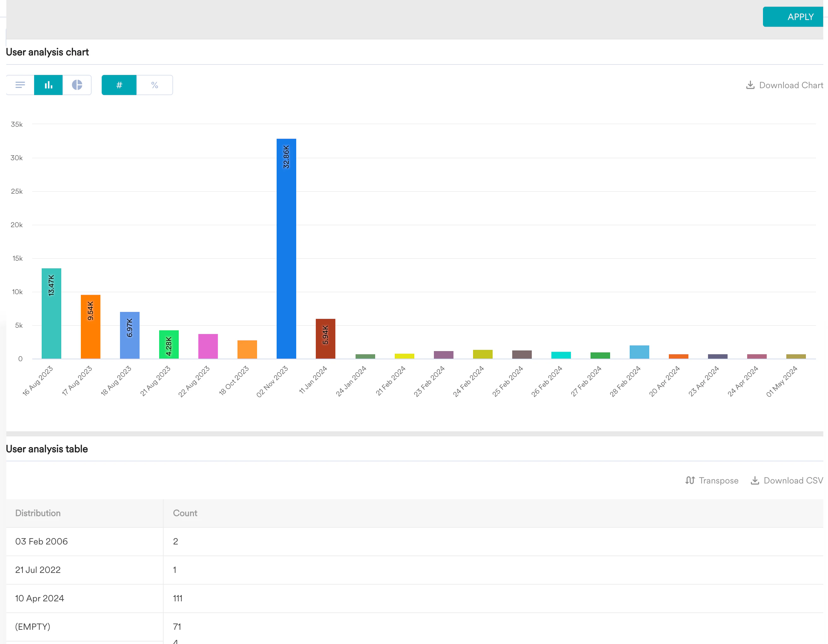Screen dimensions: 828x644
Task: Switch to horizontal bar list chart view
Action: point(20,85)
